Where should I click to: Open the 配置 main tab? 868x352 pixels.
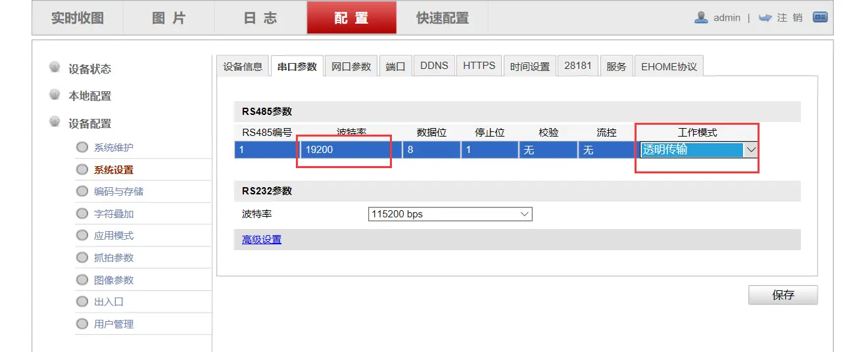coord(352,18)
